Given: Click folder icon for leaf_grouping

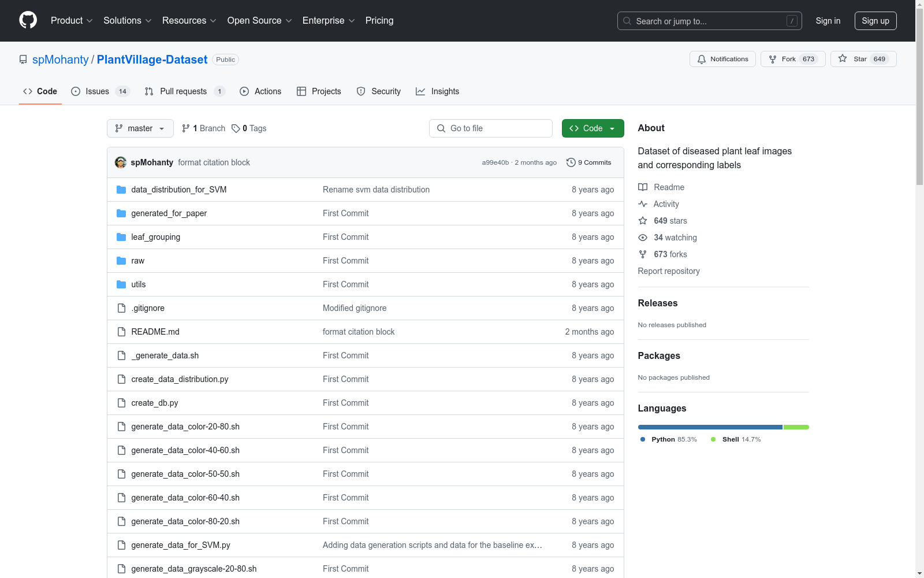Looking at the screenshot, I should tap(121, 237).
